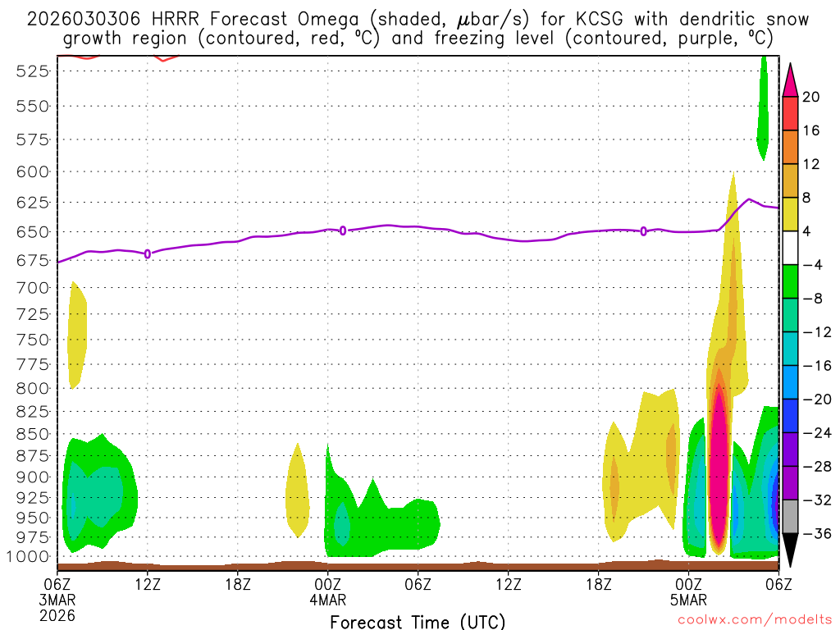Click the yellow legend swatch between 4 and 8
840x630 pixels.
(790, 214)
